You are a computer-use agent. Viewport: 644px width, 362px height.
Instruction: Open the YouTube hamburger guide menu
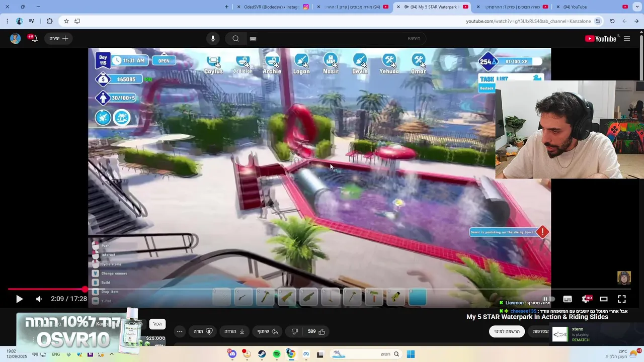click(627, 39)
